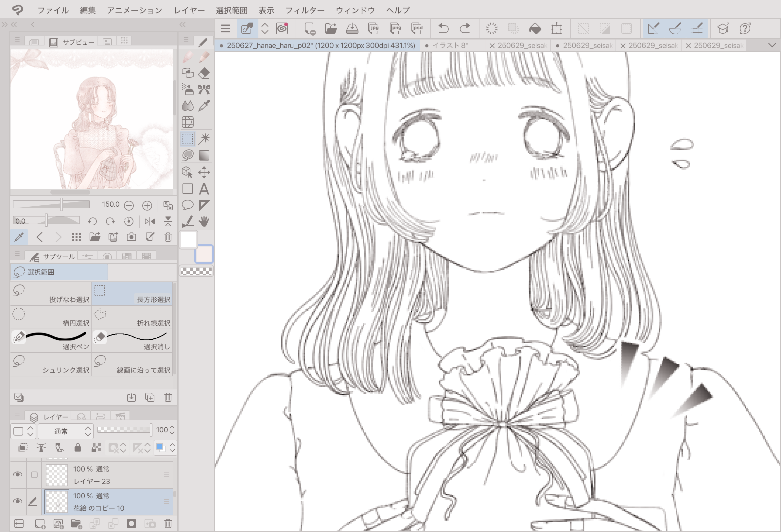This screenshot has height=532, width=781.
Task: Expand the document tabs overflow chevron
Action: click(772, 45)
